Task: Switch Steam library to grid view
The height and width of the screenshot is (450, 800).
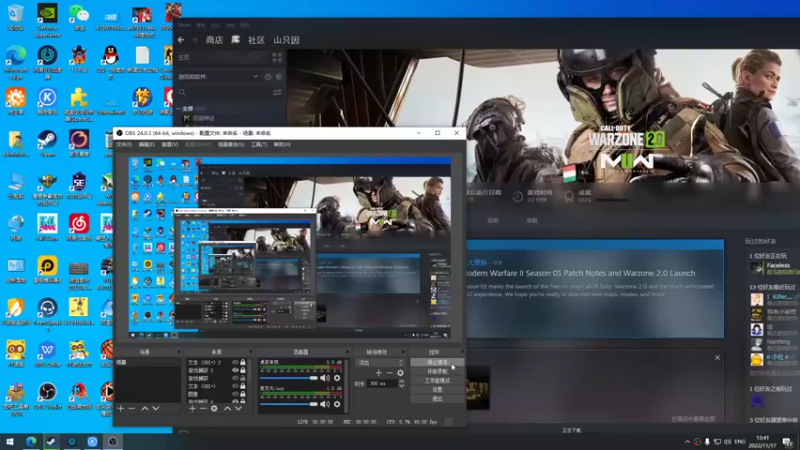Action: pyautogui.click(x=277, y=57)
